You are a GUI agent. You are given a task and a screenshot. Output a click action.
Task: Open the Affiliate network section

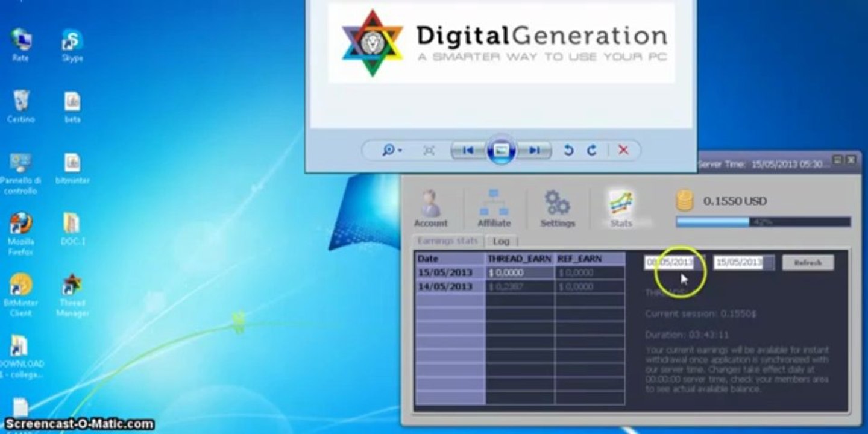pos(494,209)
